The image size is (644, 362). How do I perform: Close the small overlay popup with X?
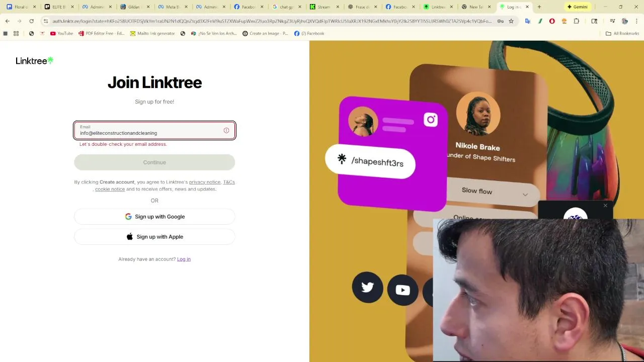coord(605,205)
